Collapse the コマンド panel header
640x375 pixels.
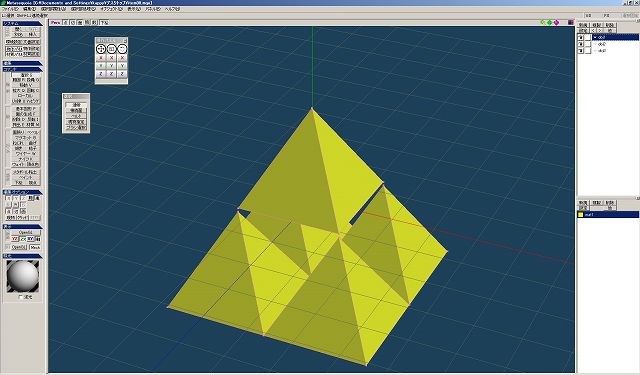[22, 69]
